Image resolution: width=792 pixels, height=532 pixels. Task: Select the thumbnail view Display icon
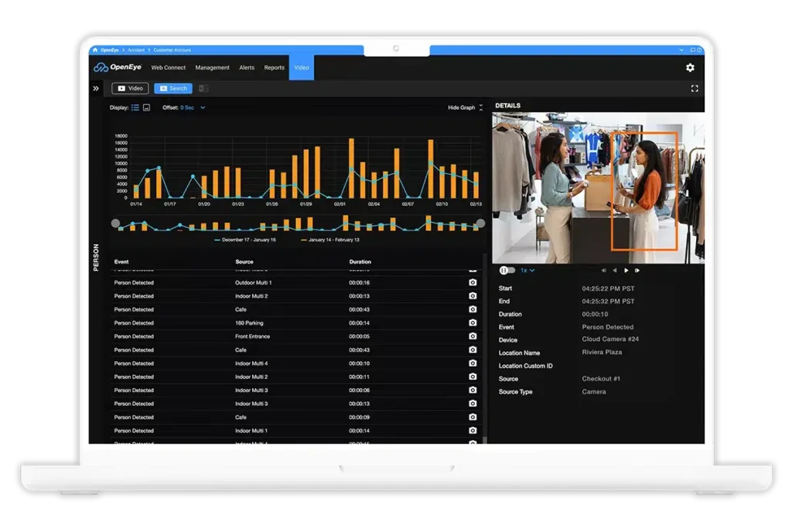click(145, 107)
